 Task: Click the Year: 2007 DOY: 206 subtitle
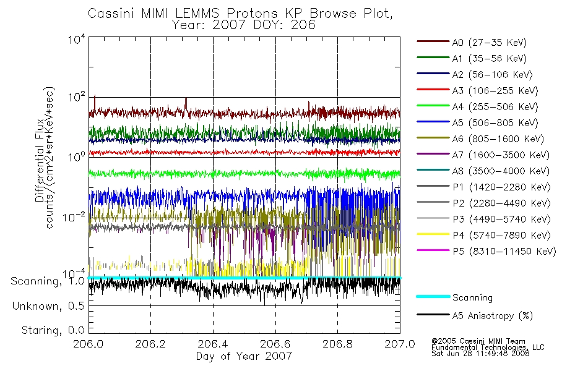tap(244, 25)
